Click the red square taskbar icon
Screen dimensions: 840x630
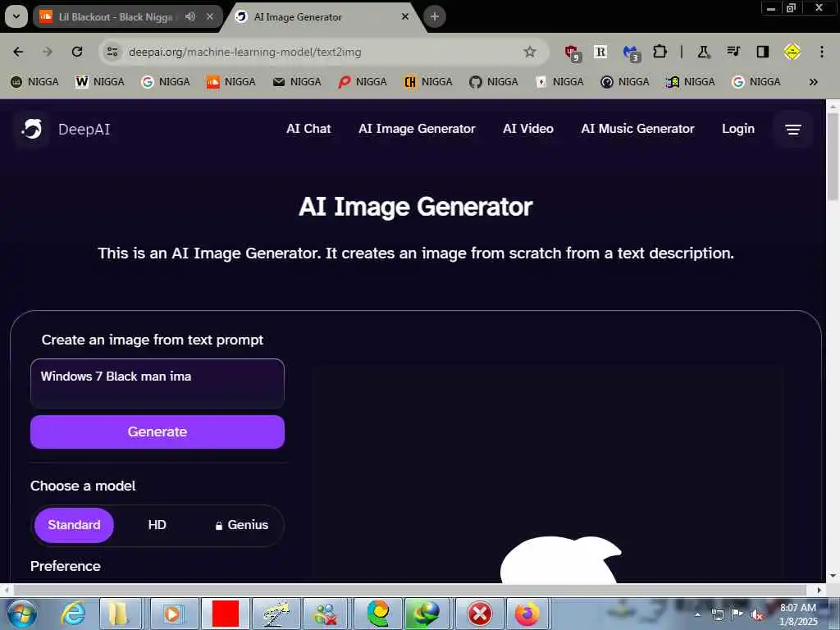coord(225,614)
